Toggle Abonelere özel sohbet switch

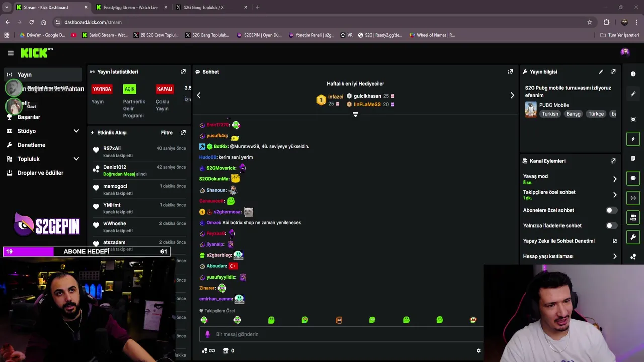(x=611, y=210)
